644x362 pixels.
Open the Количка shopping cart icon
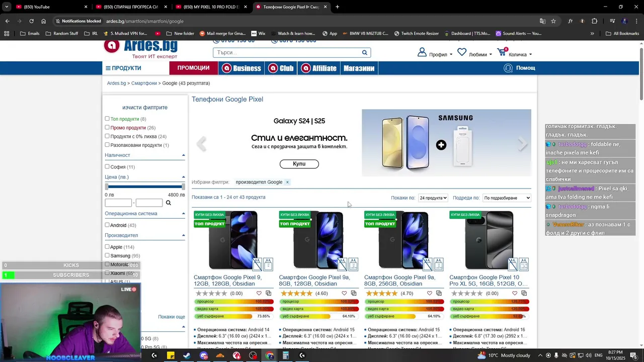[x=502, y=52]
